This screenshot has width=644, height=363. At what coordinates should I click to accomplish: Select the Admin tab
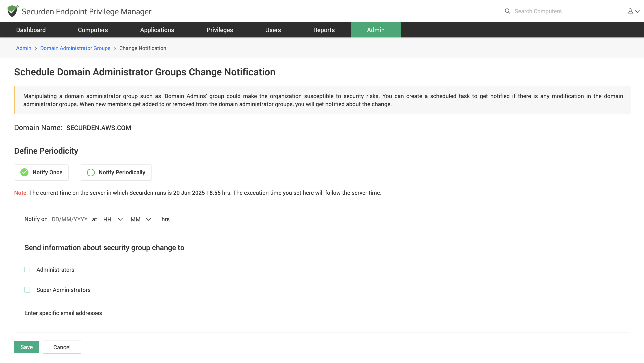pos(376,30)
